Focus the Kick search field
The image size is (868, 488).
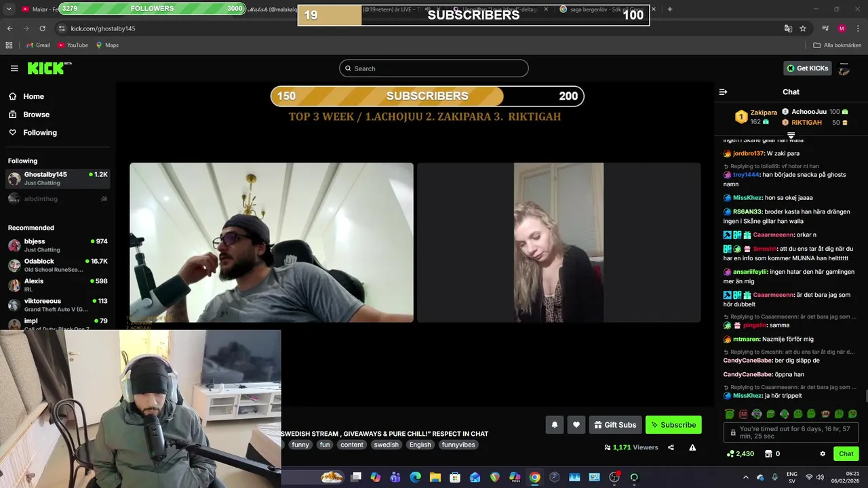[434, 68]
